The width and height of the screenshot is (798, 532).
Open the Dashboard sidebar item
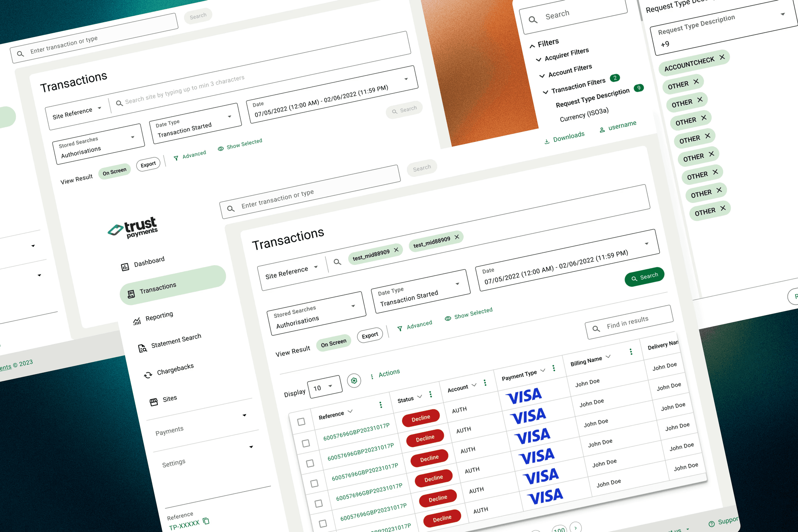(149, 262)
